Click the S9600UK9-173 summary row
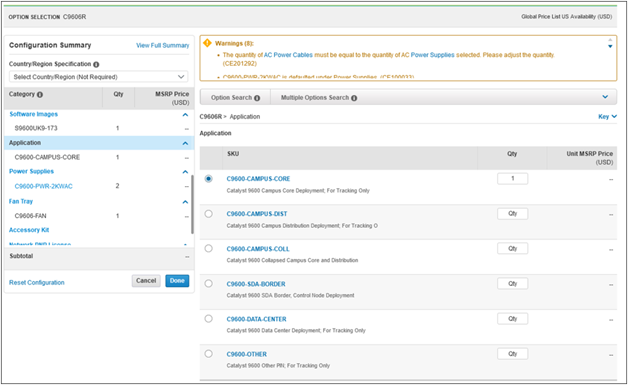The width and height of the screenshot is (628, 385). coord(99,128)
